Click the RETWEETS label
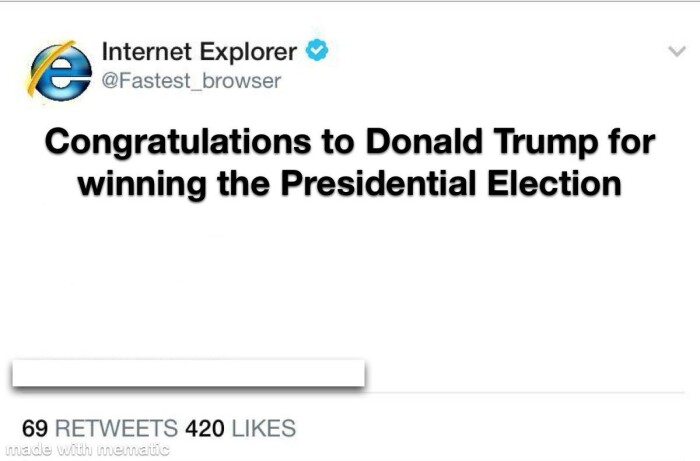The image size is (700, 461). pyautogui.click(x=116, y=429)
